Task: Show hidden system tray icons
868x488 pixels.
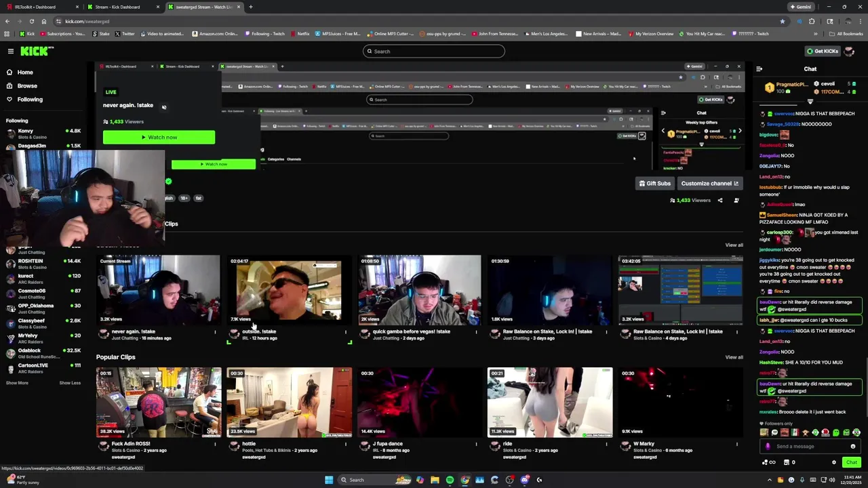Action: pos(770,480)
